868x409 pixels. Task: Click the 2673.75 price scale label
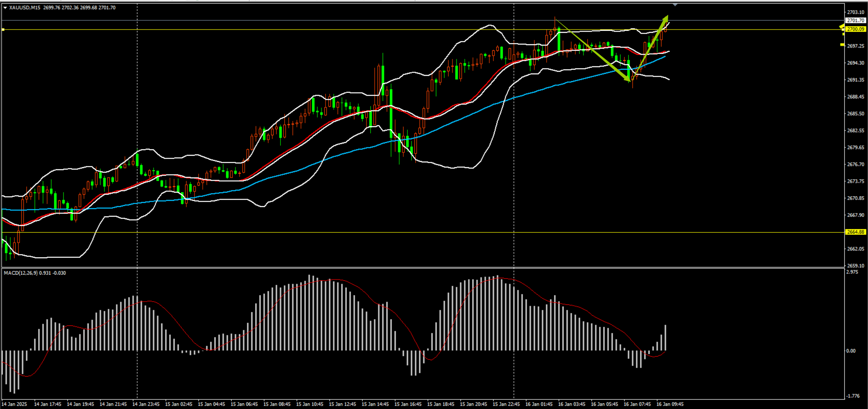tap(856, 181)
